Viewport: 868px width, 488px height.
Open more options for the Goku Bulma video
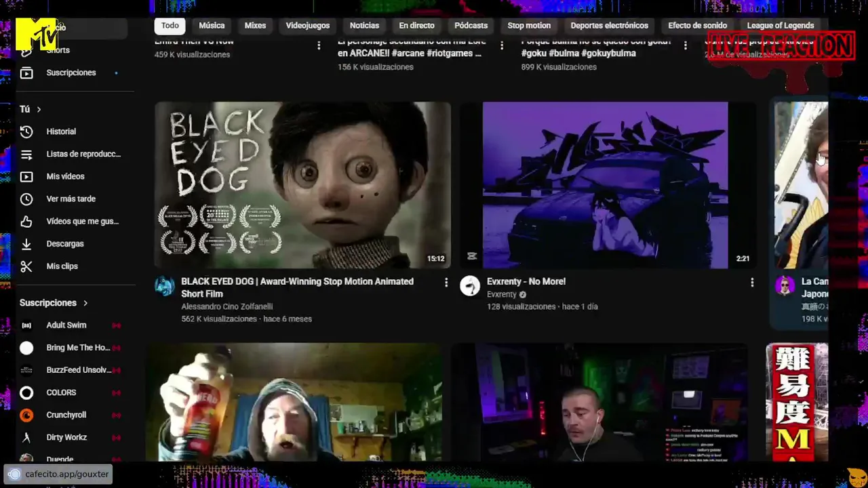(x=685, y=45)
